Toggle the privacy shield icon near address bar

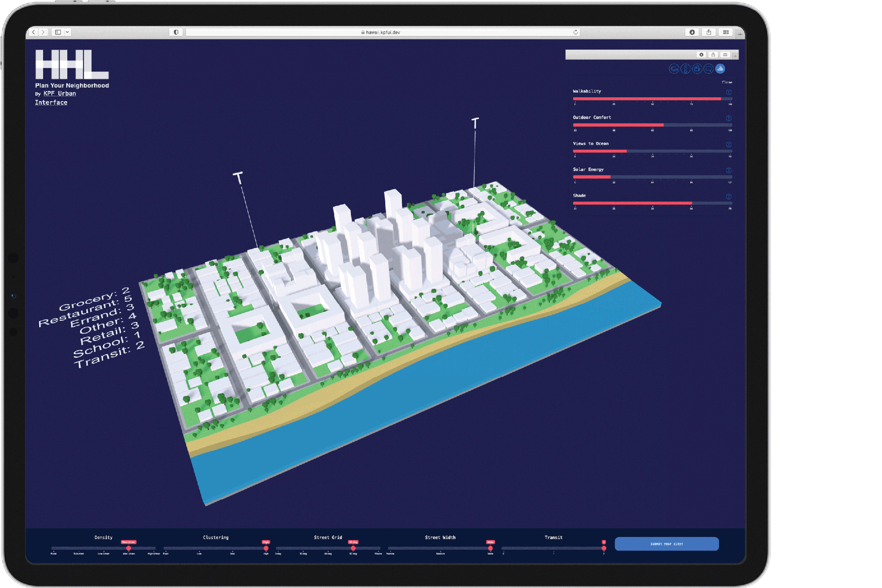point(176,32)
